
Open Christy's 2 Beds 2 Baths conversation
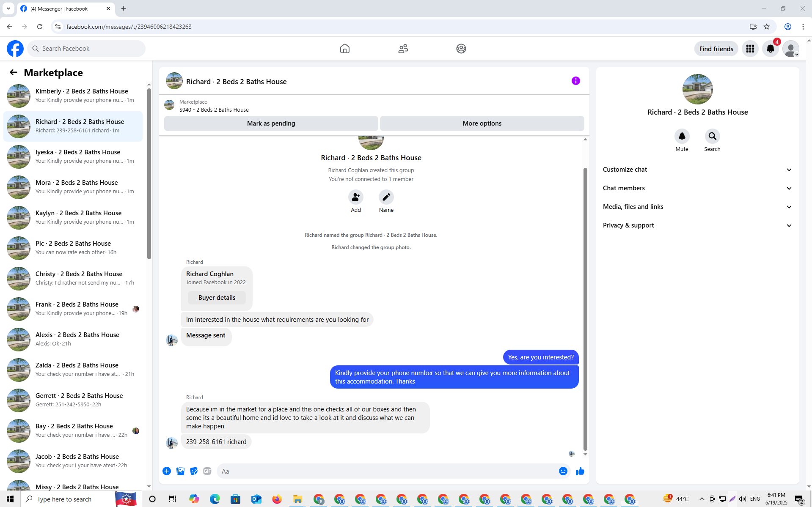pos(73,279)
